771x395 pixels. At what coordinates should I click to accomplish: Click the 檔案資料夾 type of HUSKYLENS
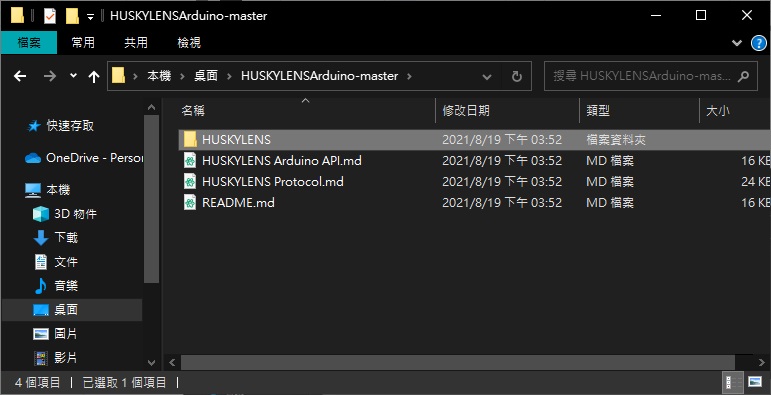tap(616, 140)
